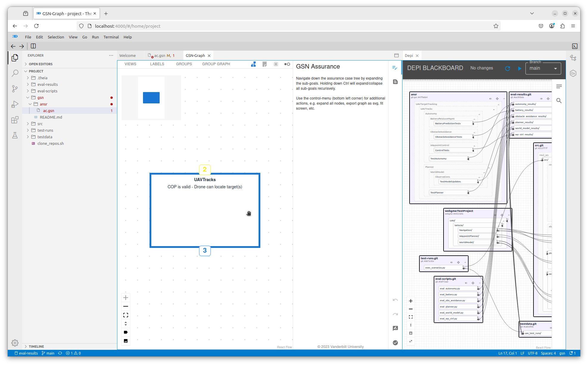Toggle the dotted grid icon in GSN toolbar
The image size is (588, 365).
pos(276,64)
